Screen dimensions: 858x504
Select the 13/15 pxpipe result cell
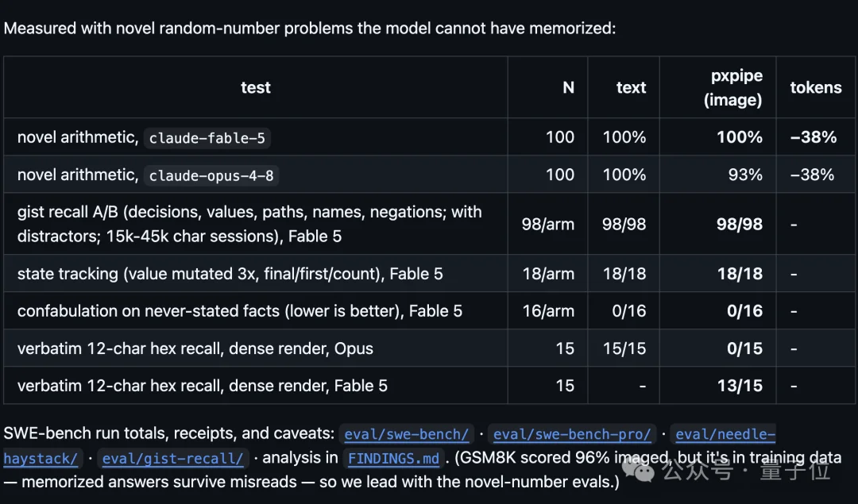pyautogui.click(x=740, y=386)
